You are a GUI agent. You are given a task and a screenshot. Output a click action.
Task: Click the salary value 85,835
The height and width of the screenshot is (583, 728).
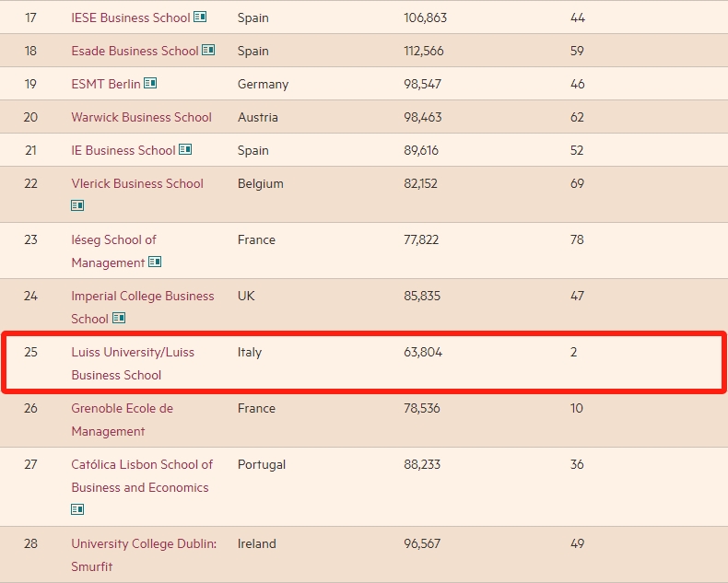[422, 296]
